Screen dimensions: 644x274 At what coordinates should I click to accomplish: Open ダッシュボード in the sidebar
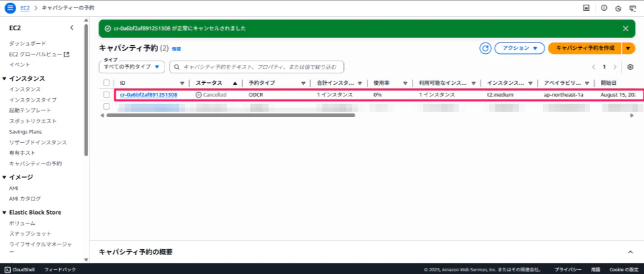pyautogui.click(x=28, y=43)
